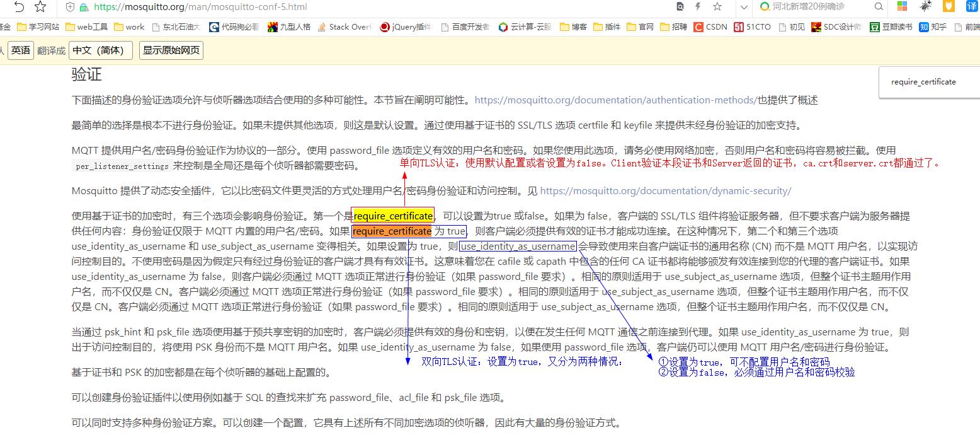The width and height of the screenshot is (980, 440).
Task: Click the per_listener_settings code text
Action: (x=122, y=166)
